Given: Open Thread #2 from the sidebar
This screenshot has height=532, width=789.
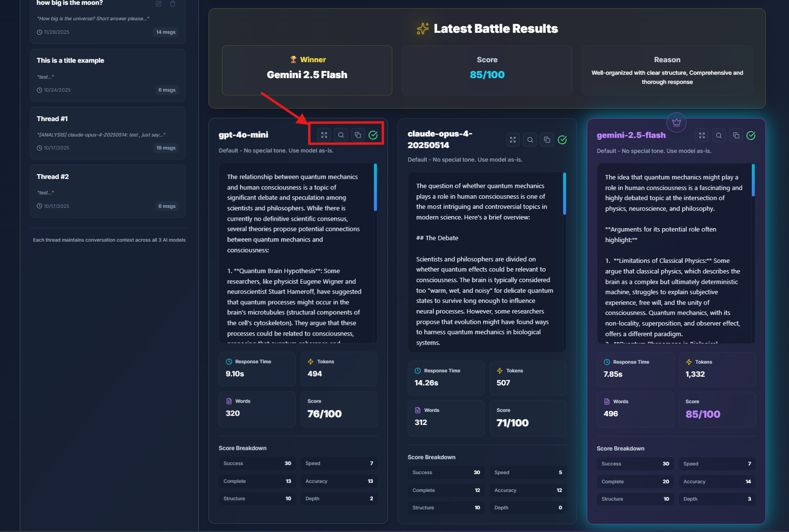Looking at the screenshot, I should [107, 191].
